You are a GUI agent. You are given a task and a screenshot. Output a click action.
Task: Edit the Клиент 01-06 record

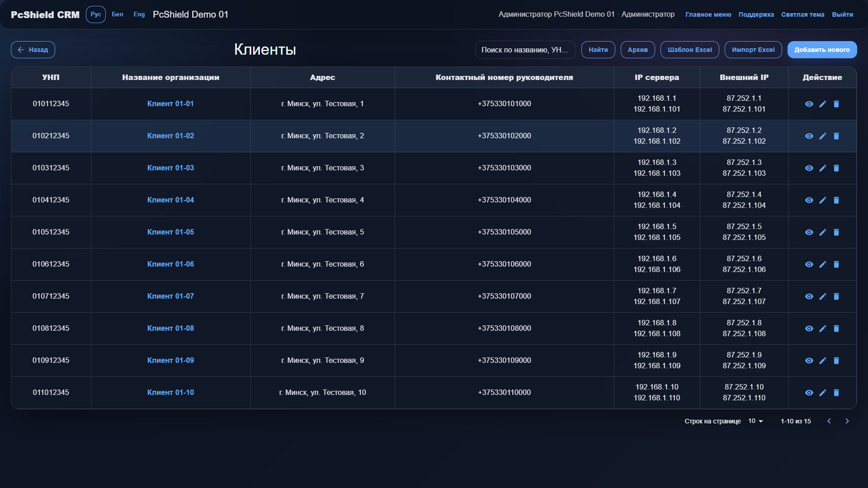pos(823,264)
